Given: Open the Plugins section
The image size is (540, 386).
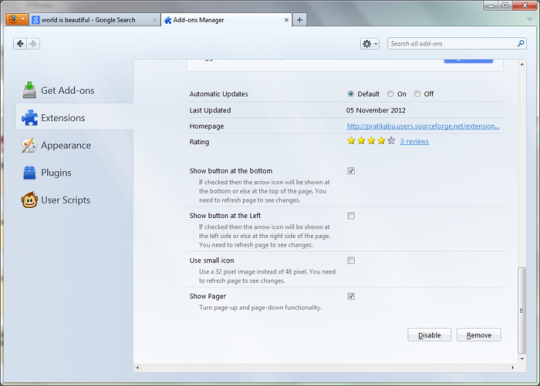Looking at the screenshot, I should [x=74, y=173].
